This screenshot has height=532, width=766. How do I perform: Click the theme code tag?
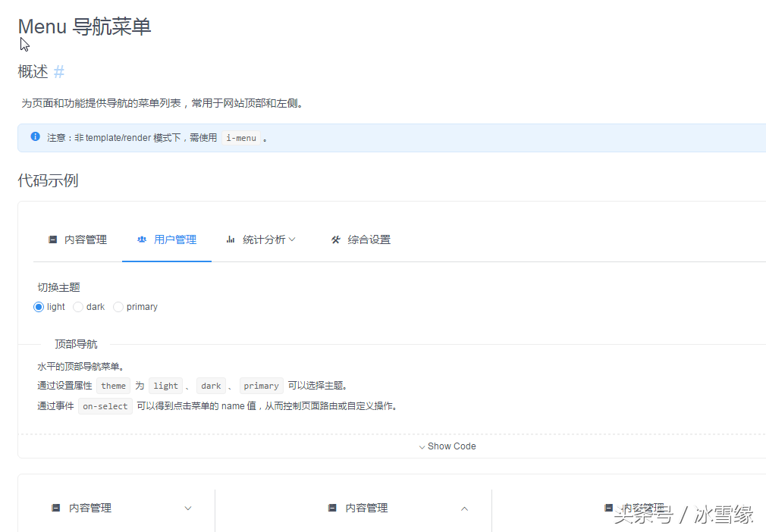pyautogui.click(x=113, y=386)
